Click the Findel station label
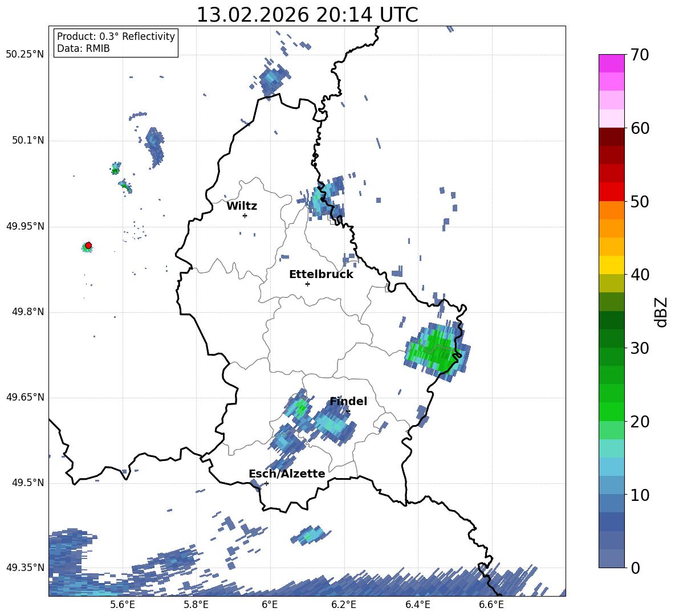This screenshot has width=675, height=616. point(348,401)
